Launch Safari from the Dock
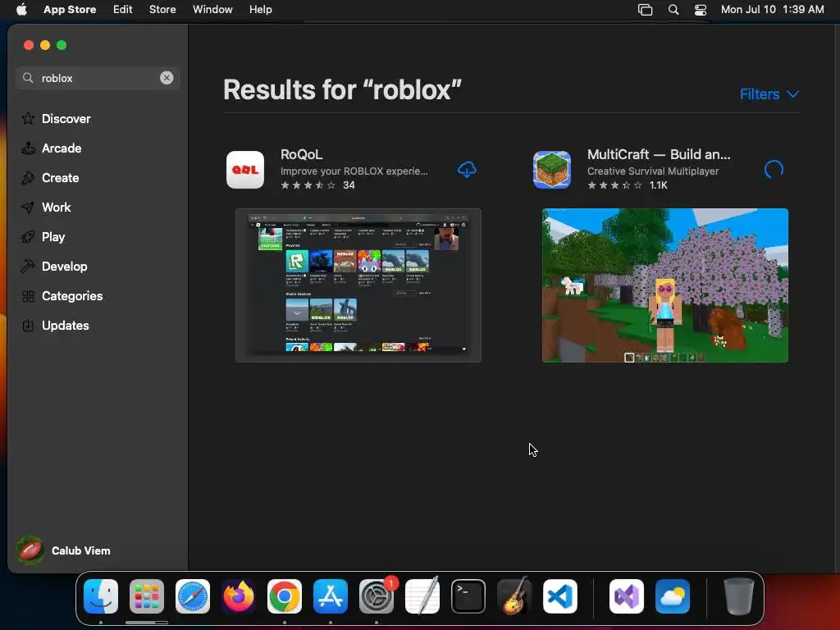 [x=193, y=596]
